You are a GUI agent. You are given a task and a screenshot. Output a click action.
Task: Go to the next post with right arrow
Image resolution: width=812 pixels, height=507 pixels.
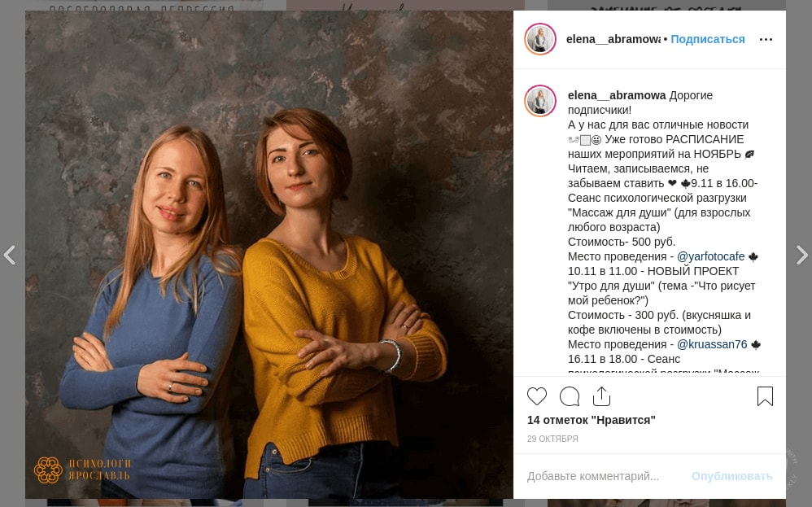pos(801,255)
